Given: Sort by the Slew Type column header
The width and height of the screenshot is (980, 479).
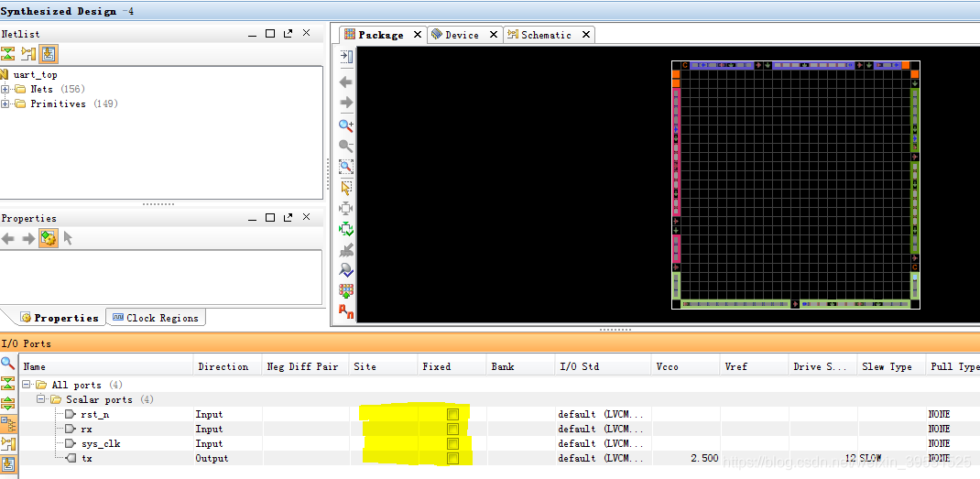Looking at the screenshot, I should pos(891,366).
